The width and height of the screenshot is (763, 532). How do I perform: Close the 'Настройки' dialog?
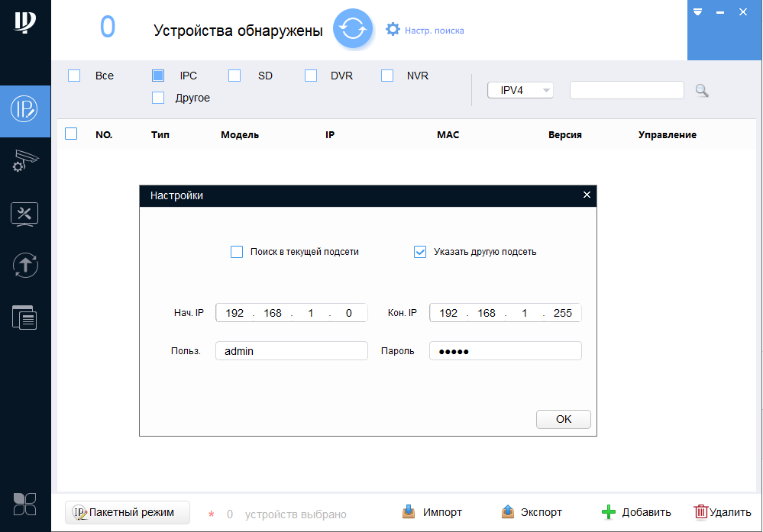pyautogui.click(x=587, y=195)
